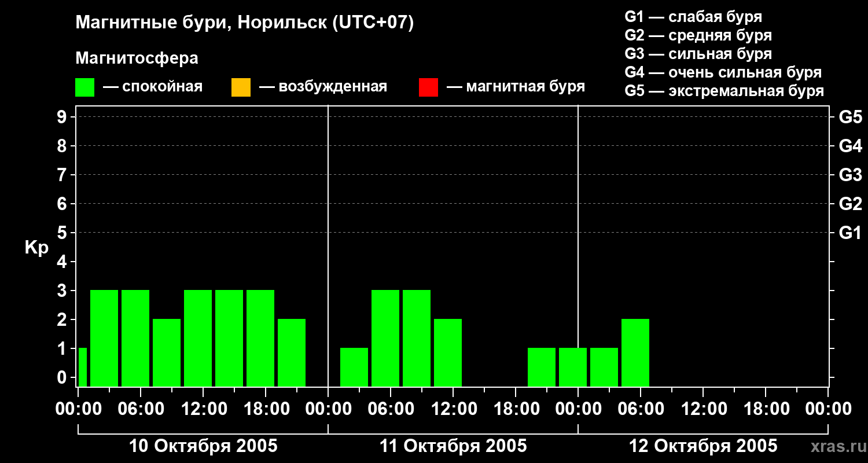Click the Kp 2 bar between 06:00 and 12:00, 10 October
Screen dimensions: 868x463
pyautogui.click(x=167, y=352)
